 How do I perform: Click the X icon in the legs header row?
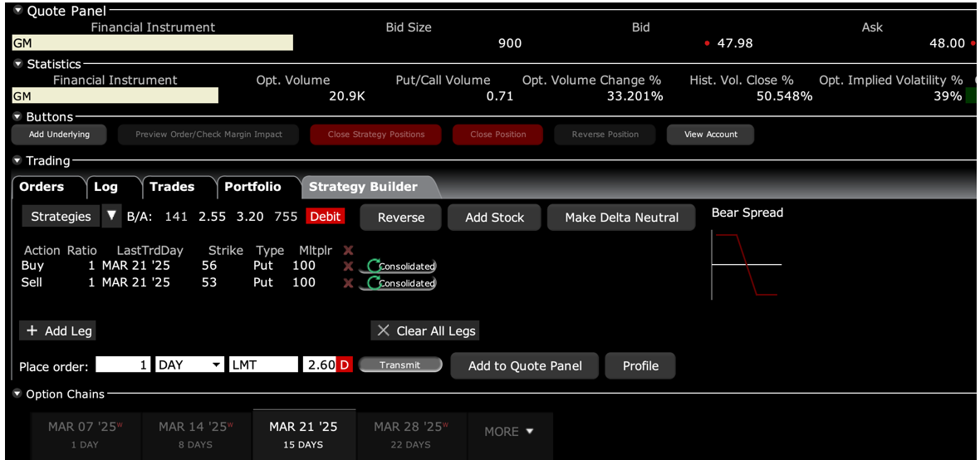pos(348,251)
